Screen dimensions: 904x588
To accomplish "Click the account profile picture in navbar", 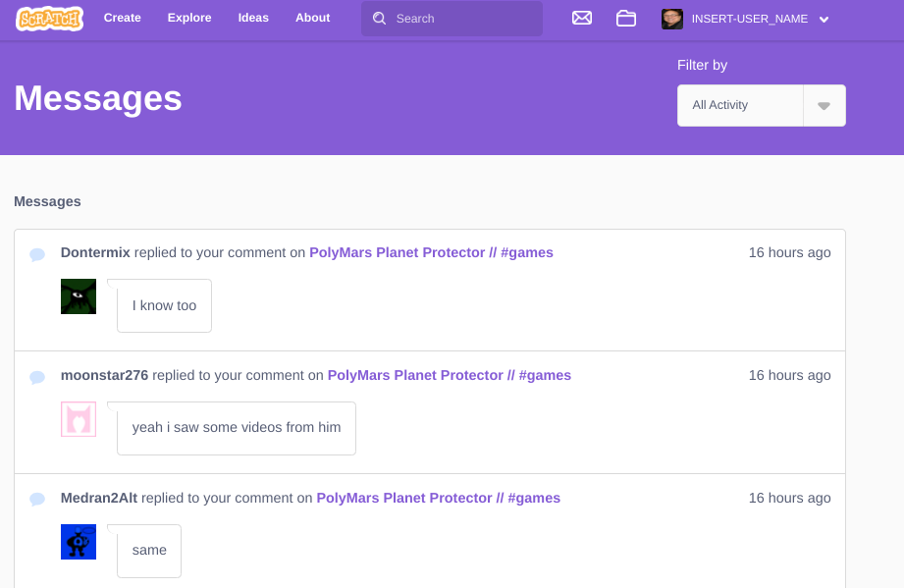I will (x=672, y=19).
